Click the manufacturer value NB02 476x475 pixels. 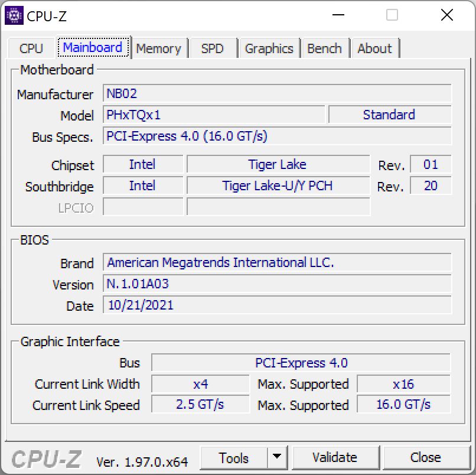(x=277, y=93)
